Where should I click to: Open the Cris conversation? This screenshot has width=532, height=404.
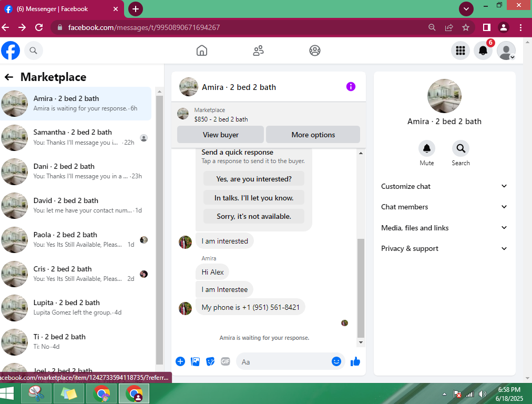(76, 274)
